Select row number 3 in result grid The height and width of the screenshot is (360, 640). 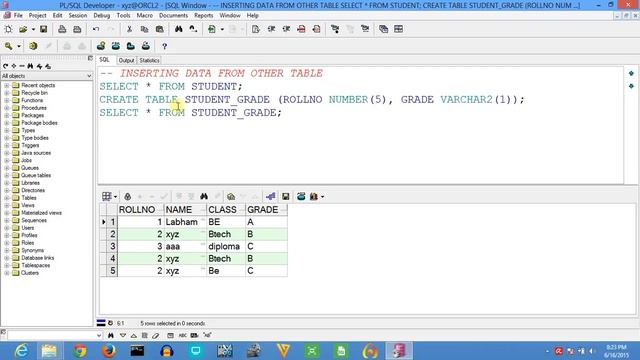112,247
